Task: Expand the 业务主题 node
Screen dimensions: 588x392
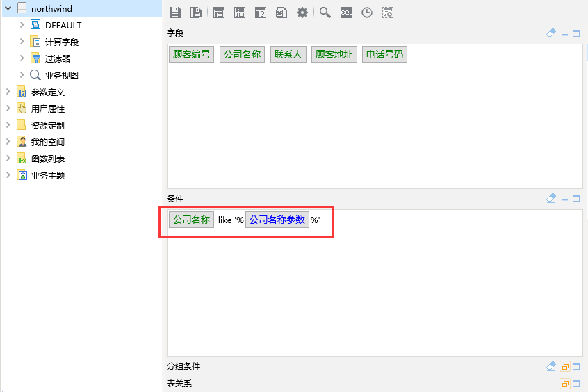Action: pyautogui.click(x=8, y=175)
